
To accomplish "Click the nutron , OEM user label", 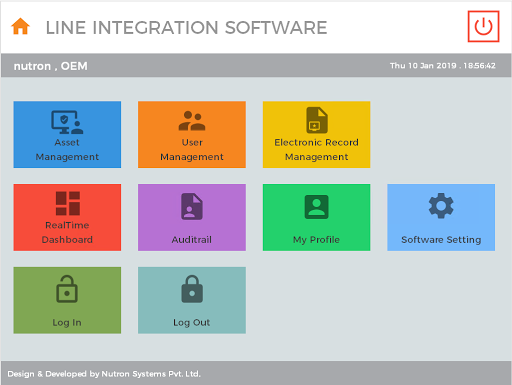I will point(51,66).
